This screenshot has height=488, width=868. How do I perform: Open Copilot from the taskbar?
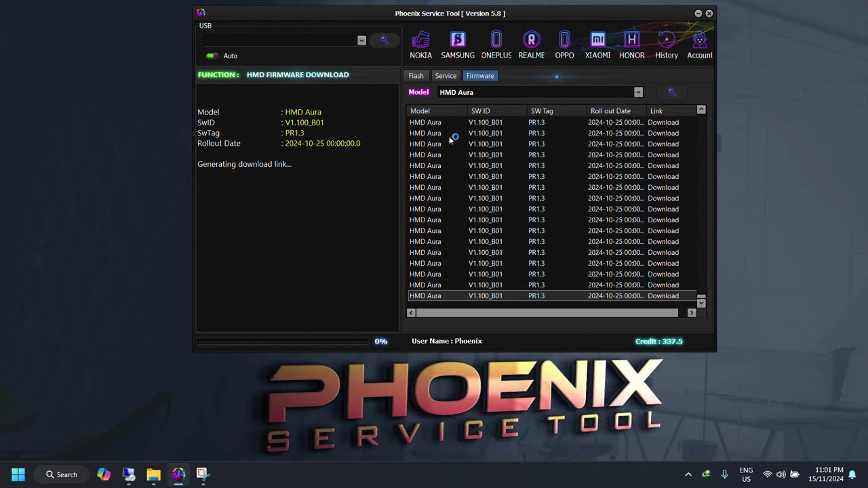click(x=104, y=474)
